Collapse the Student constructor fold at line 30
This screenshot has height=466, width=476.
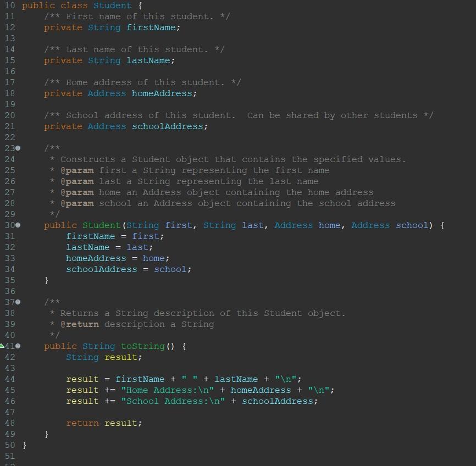coord(17,225)
